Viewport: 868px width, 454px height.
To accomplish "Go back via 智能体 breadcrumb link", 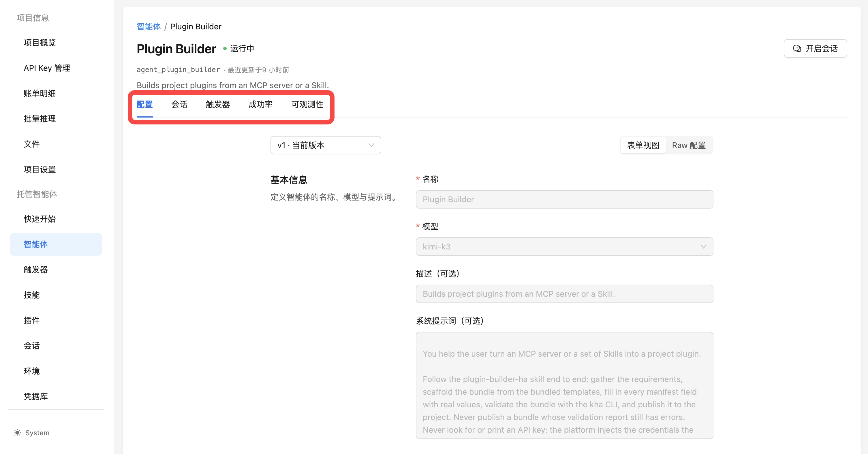I will [x=149, y=27].
